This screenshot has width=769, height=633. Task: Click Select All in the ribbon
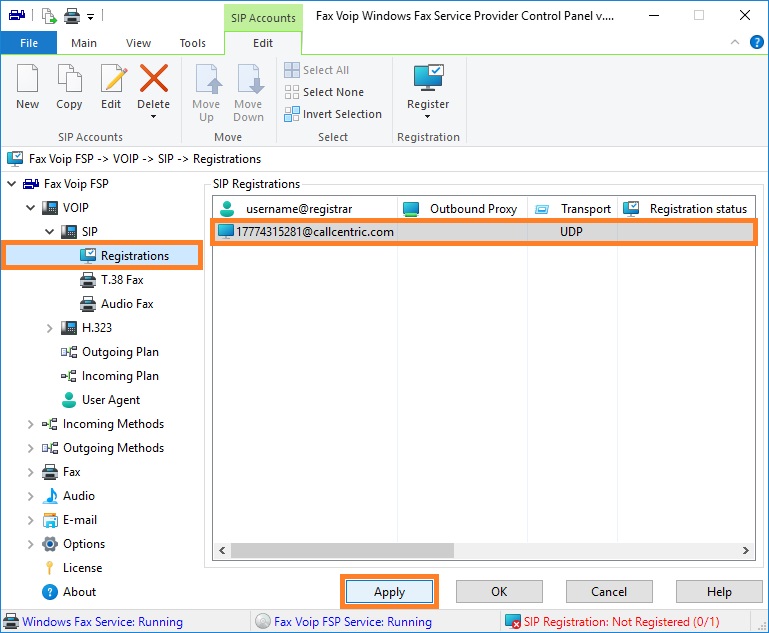tap(317, 70)
